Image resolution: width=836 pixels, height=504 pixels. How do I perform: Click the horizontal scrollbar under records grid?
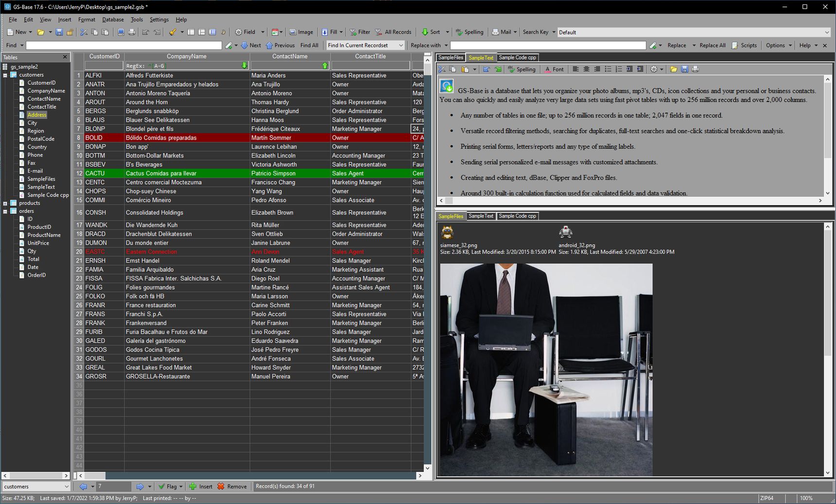point(251,476)
